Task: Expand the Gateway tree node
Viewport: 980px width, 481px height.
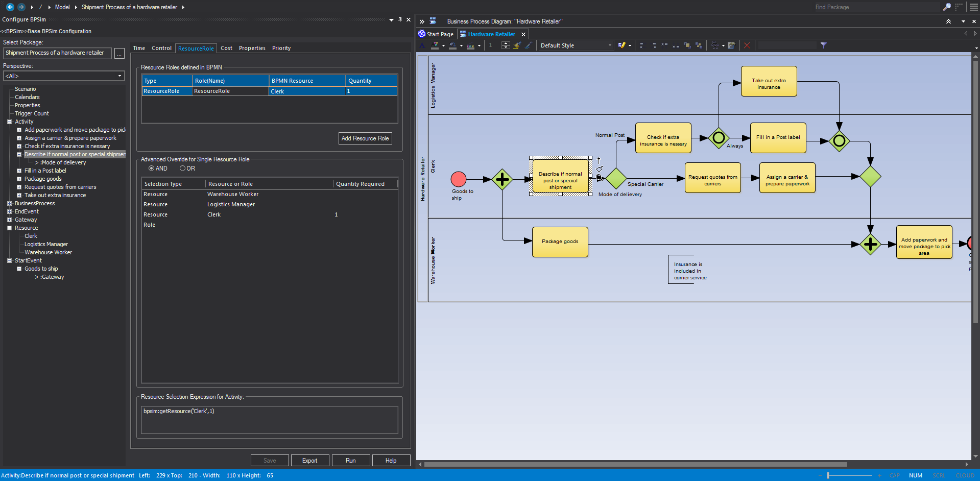Action: (9, 220)
